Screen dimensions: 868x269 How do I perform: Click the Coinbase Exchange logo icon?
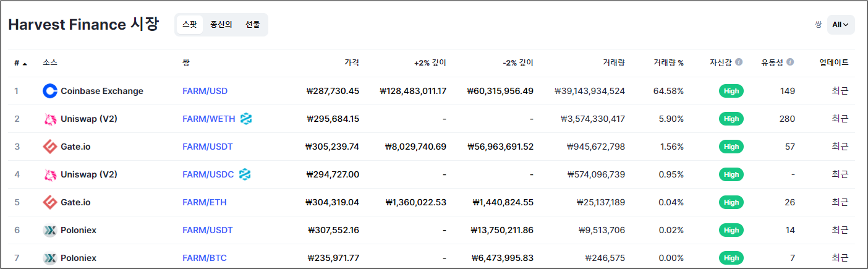point(50,91)
